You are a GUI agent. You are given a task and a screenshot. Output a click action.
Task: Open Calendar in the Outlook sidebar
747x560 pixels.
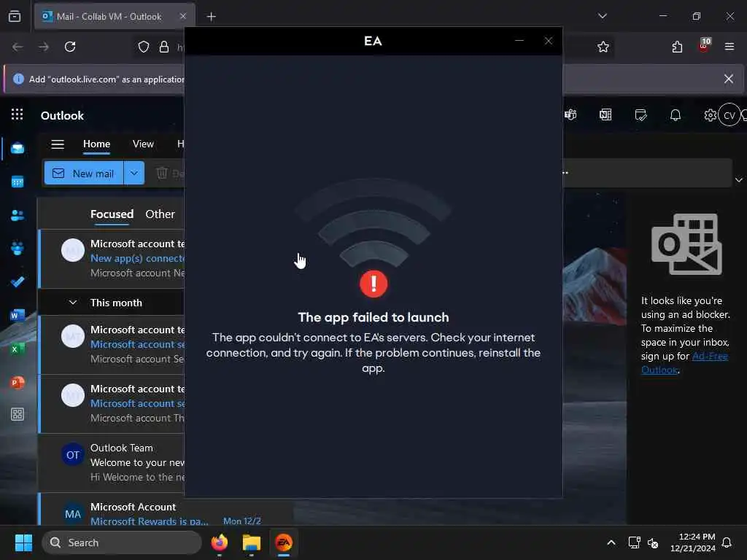click(18, 182)
